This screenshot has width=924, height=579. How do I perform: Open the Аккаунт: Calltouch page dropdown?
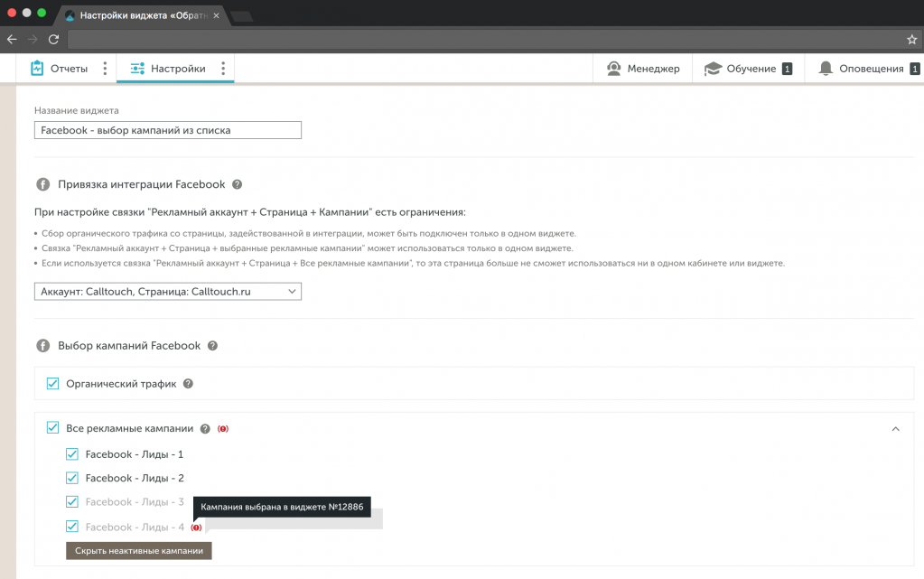168,291
